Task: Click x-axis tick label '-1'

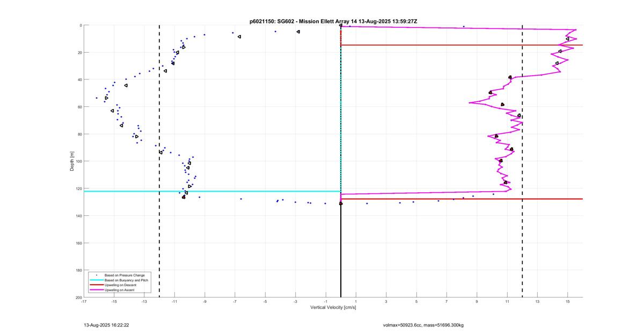Action: [x=325, y=302]
